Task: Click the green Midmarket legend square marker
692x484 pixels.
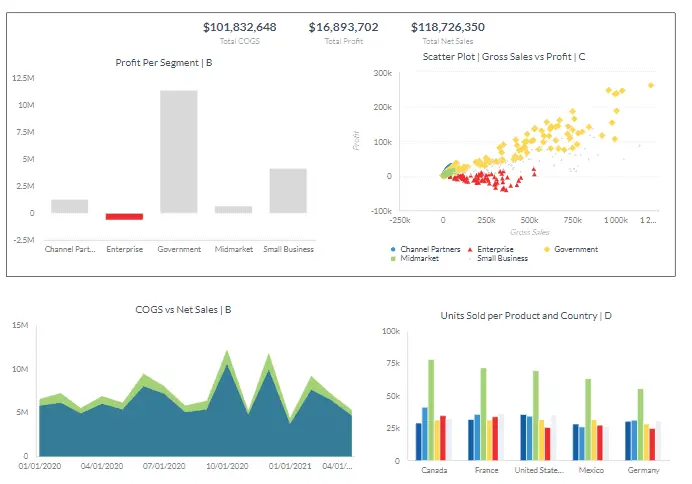Action: 393,259
